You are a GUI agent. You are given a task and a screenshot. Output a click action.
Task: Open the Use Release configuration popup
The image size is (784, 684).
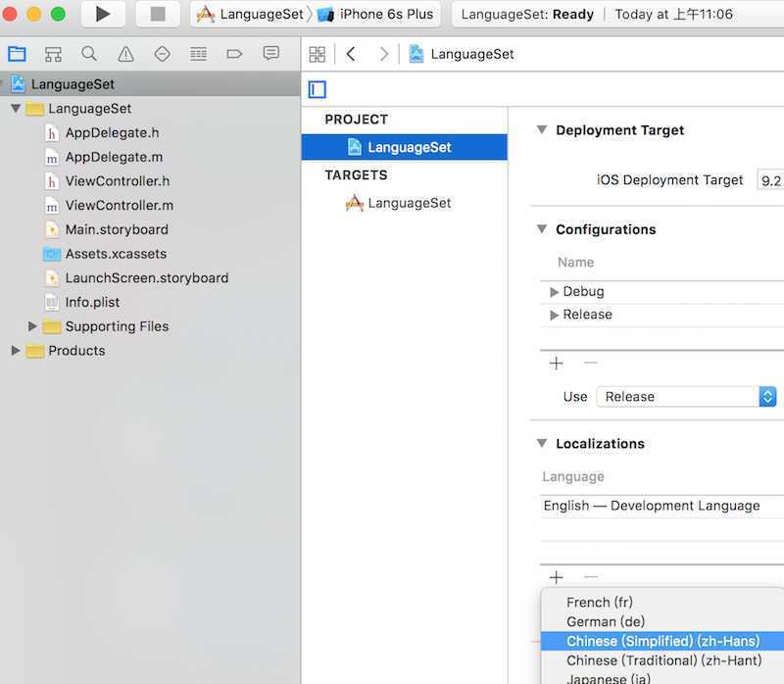tap(686, 397)
